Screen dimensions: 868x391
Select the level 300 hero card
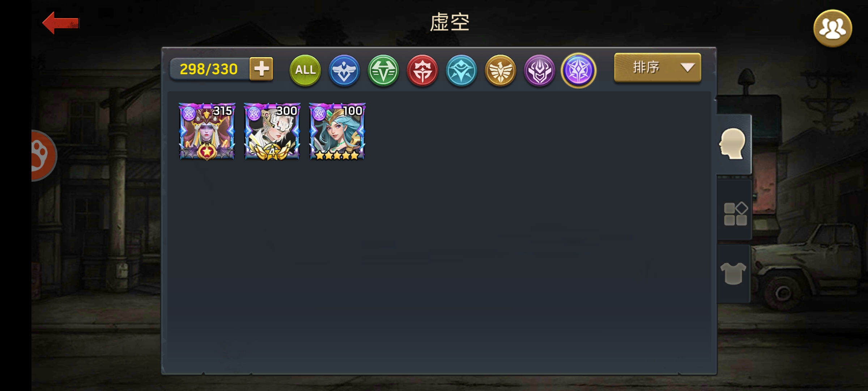click(272, 131)
